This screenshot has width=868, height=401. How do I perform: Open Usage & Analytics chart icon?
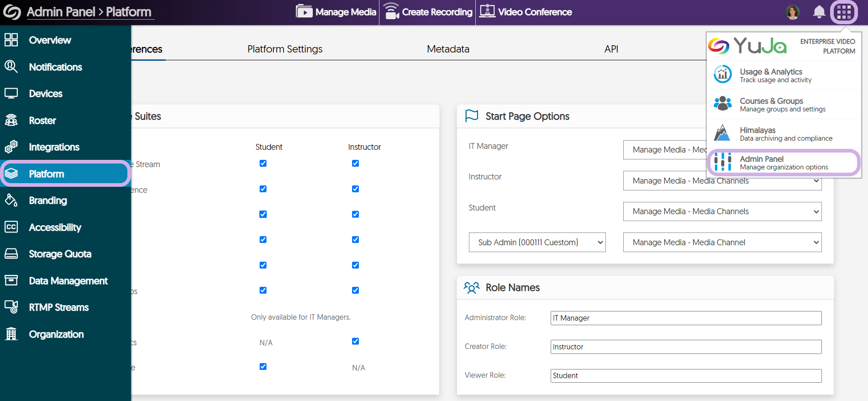pos(722,74)
